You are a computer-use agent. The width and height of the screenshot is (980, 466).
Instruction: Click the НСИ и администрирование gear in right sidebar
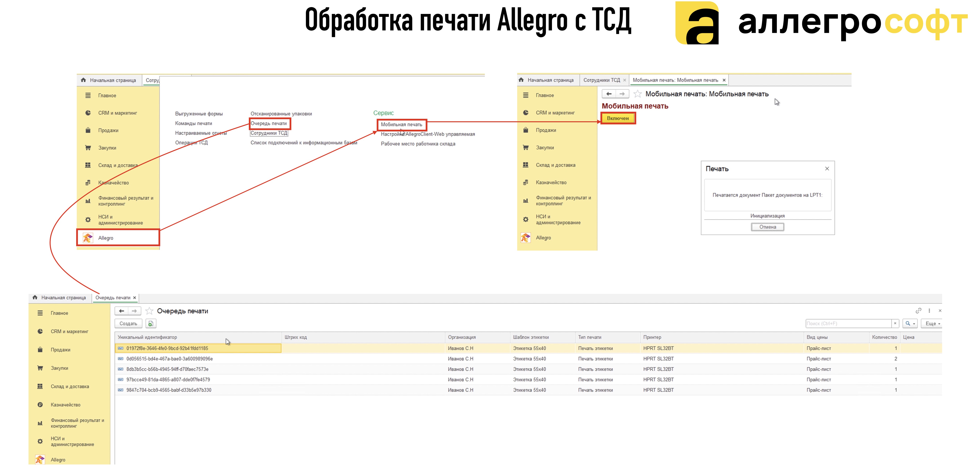(525, 219)
